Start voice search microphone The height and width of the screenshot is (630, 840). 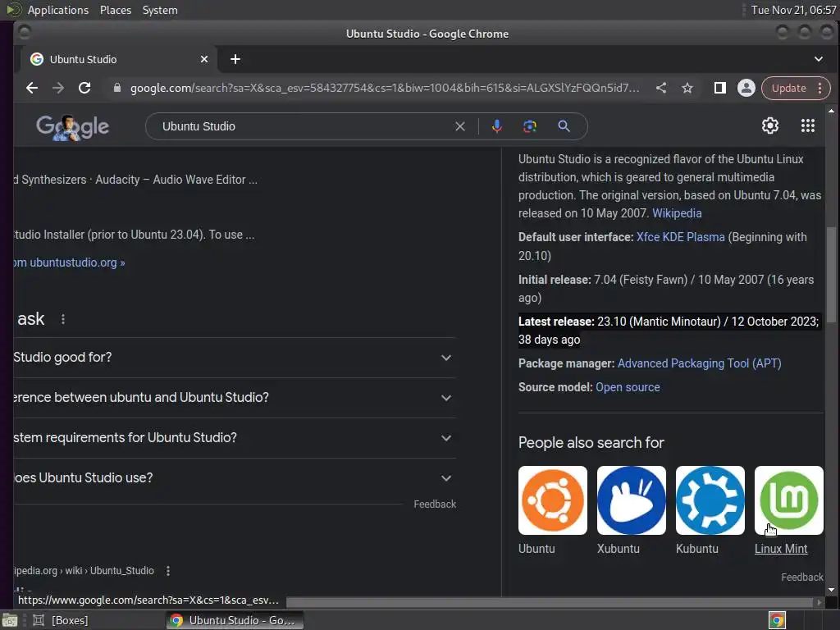[x=496, y=126]
